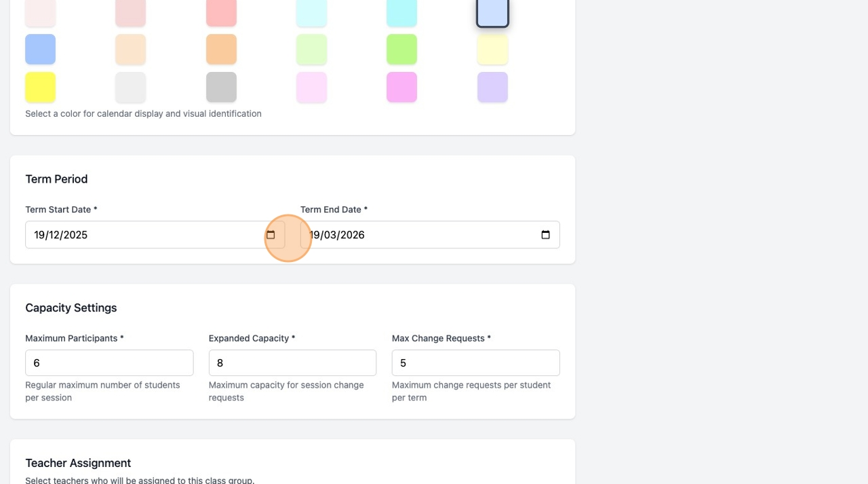Viewport: 868px width, 484px height.
Task: Click the "Select teachers who will be assigned" text
Action: click(140, 480)
